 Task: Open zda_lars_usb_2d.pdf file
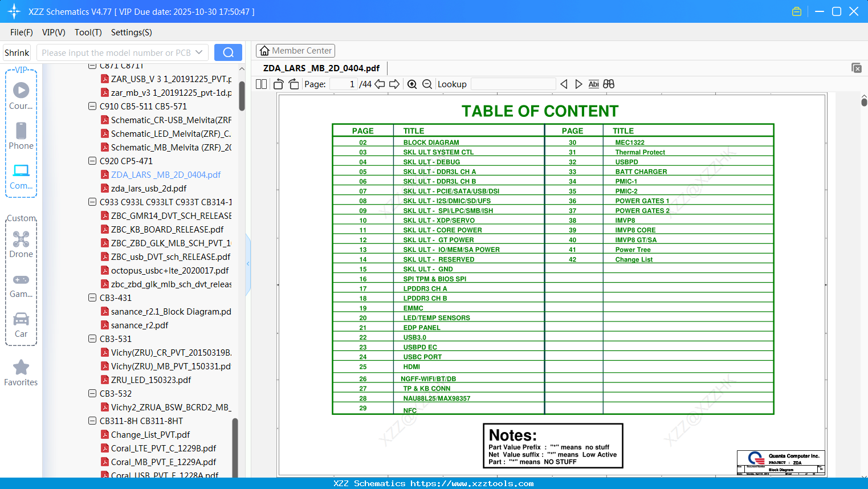pyautogui.click(x=149, y=189)
